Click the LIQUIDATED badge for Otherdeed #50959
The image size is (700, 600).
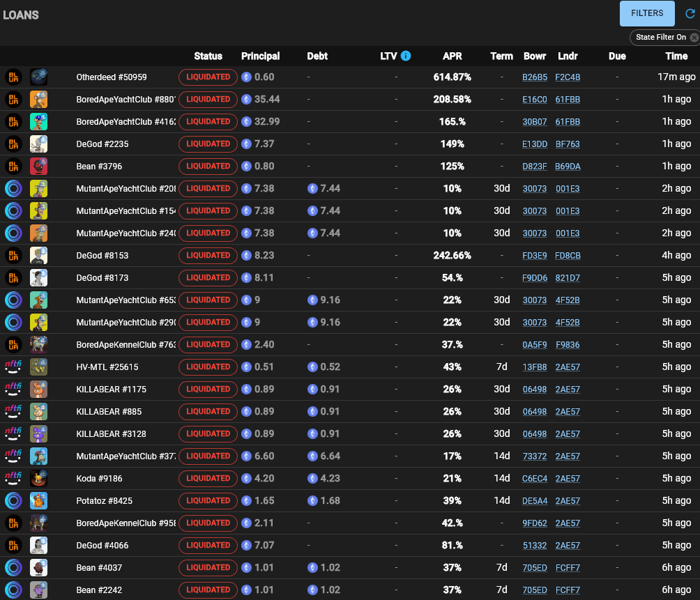(208, 77)
